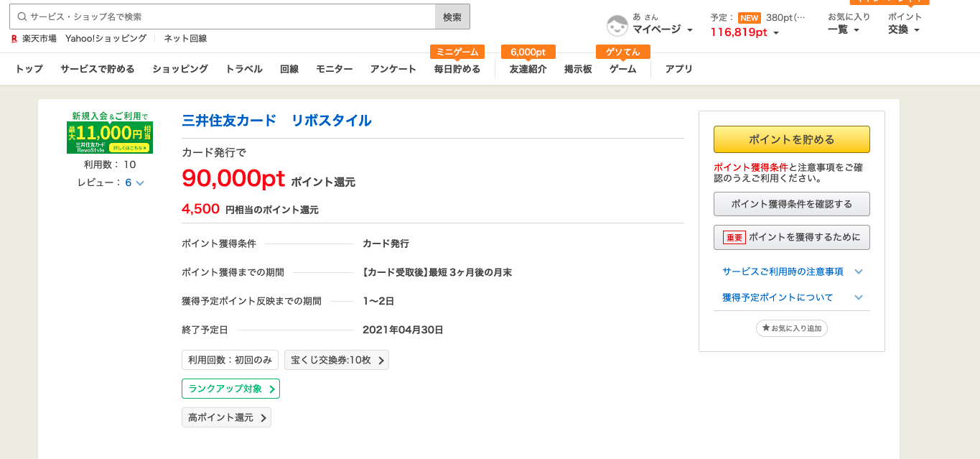Open the マイページ dropdown menu

tap(662, 29)
